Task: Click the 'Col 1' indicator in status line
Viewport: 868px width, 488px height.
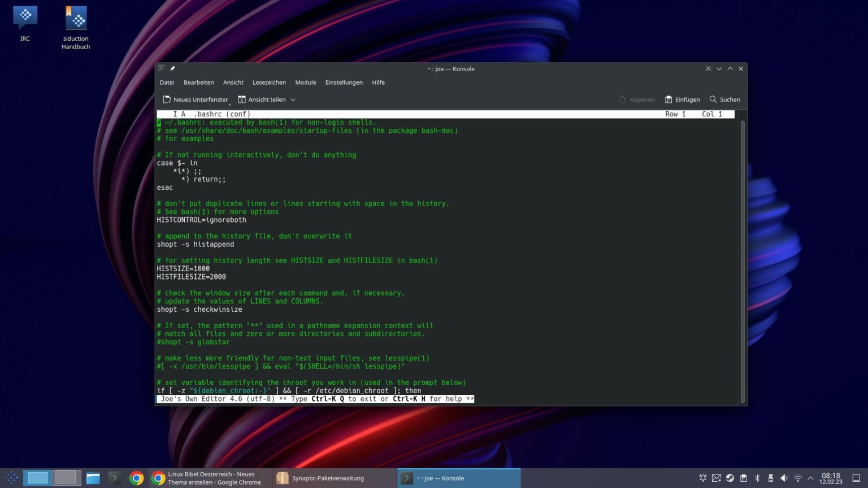Action: (x=712, y=114)
